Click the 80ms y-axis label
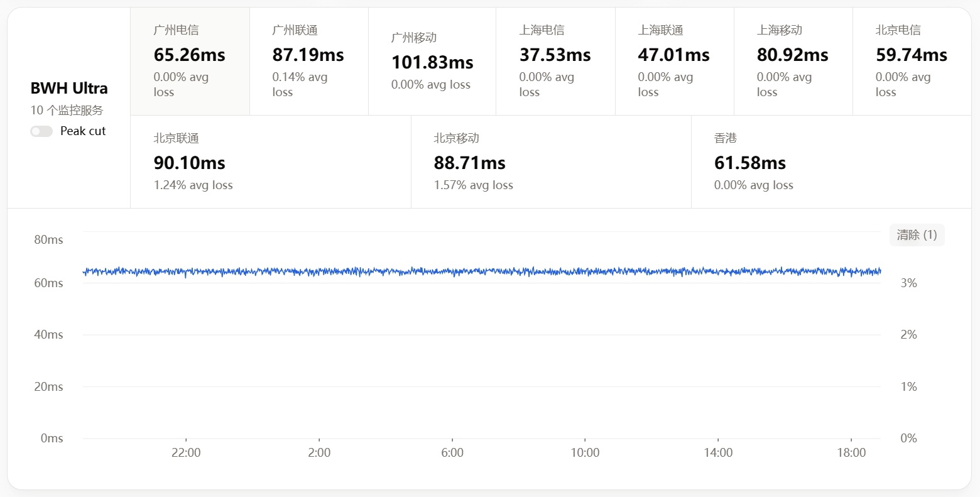The width and height of the screenshot is (980, 497). 48,239
